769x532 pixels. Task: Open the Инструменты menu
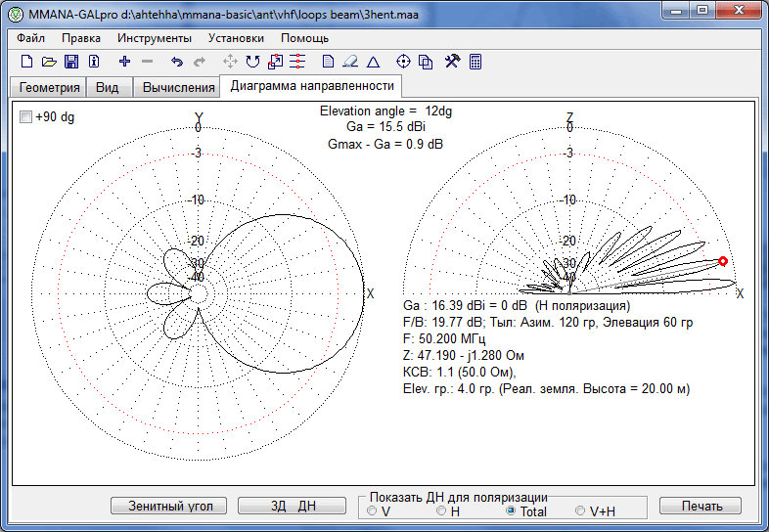coord(155,38)
